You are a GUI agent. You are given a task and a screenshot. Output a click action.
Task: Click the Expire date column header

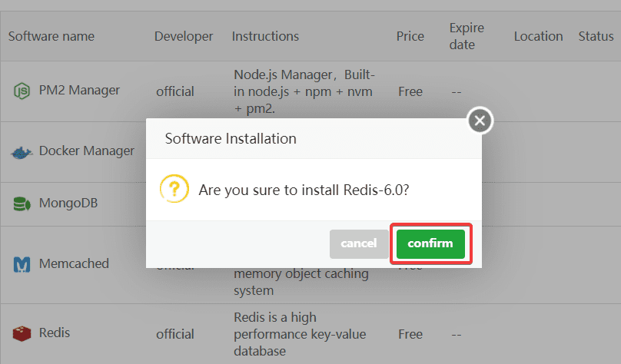[467, 36]
